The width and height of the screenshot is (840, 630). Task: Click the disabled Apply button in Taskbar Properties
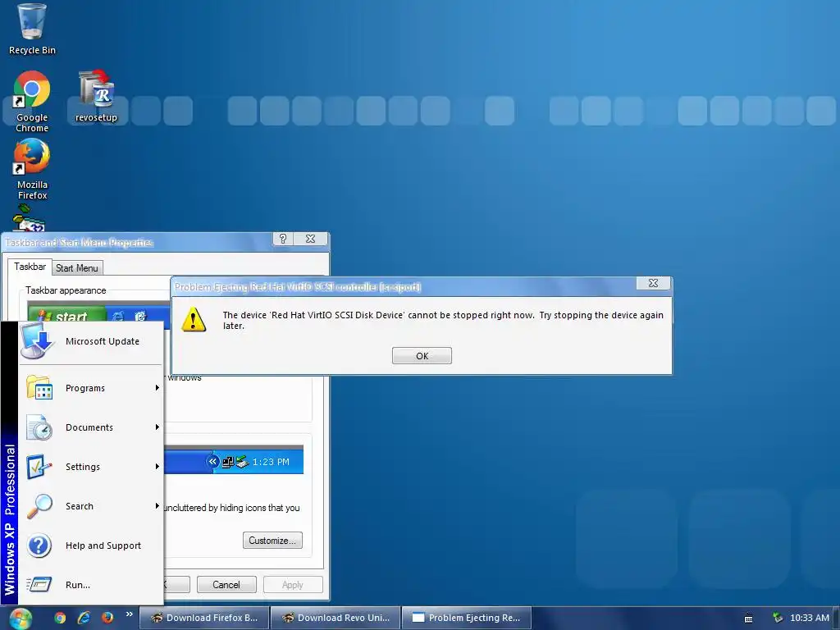point(293,584)
